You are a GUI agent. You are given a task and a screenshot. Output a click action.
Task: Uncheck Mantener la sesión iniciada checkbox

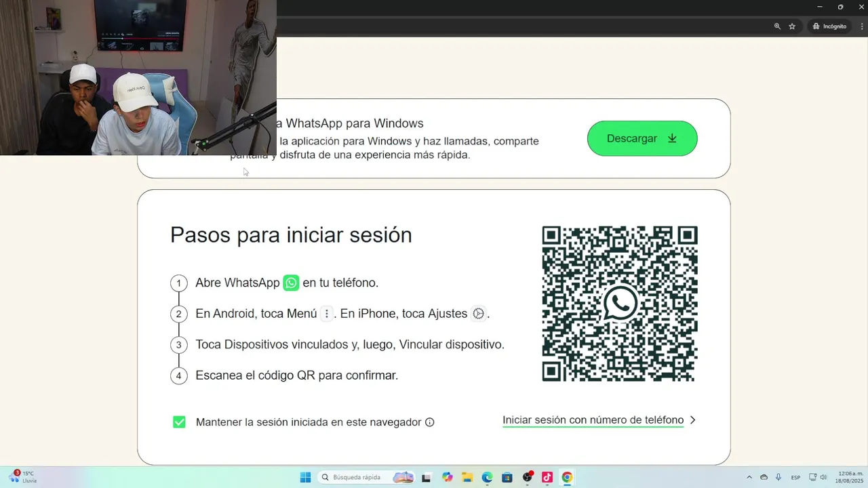point(179,422)
